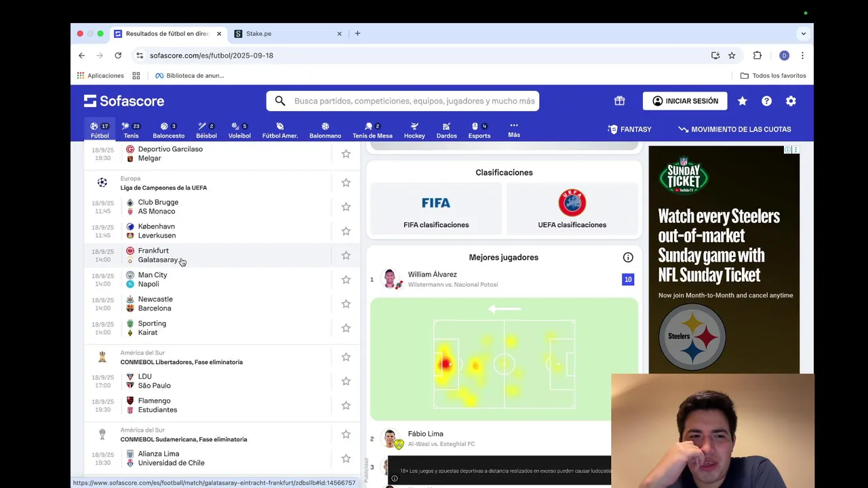
Task: Favorite the Newcastle vs Barcelona match
Action: coord(346,304)
